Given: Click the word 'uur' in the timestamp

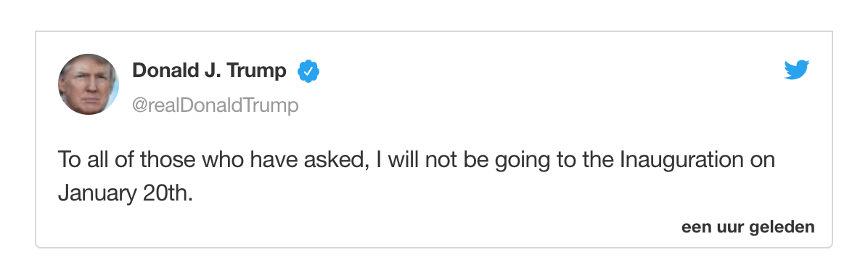Looking at the screenshot, I should (x=729, y=228).
